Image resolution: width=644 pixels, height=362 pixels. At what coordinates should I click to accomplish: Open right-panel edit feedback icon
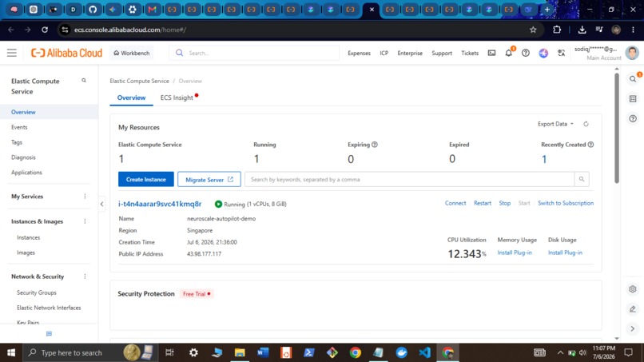(633, 309)
